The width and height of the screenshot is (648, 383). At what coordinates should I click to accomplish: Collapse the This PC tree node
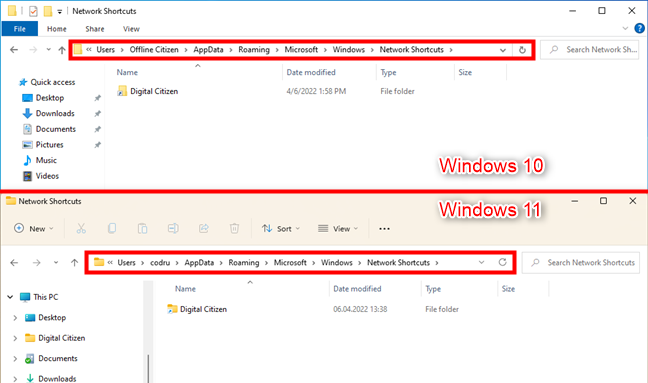[x=10, y=297]
